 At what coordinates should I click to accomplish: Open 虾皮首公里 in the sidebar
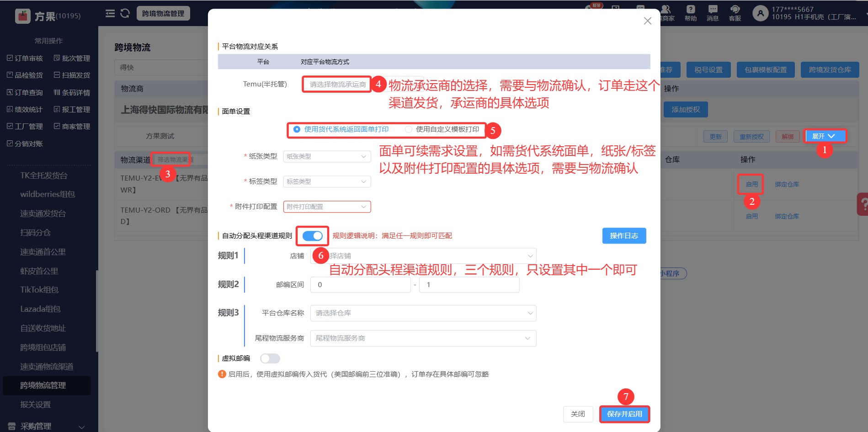pos(39,271)
